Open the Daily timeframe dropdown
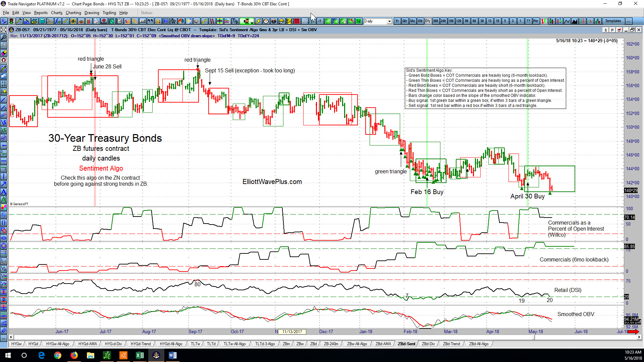644x362 pixels. pos(378,21)
